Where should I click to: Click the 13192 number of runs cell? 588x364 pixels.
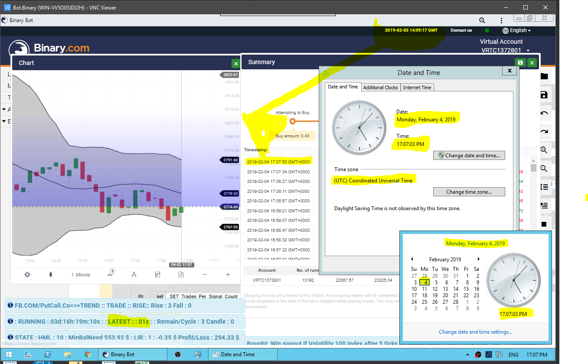308,280
